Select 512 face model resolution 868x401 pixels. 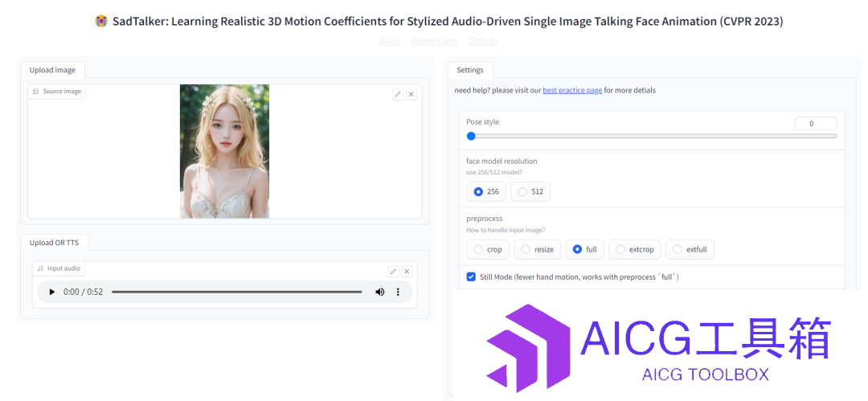(x=530, y=191)
